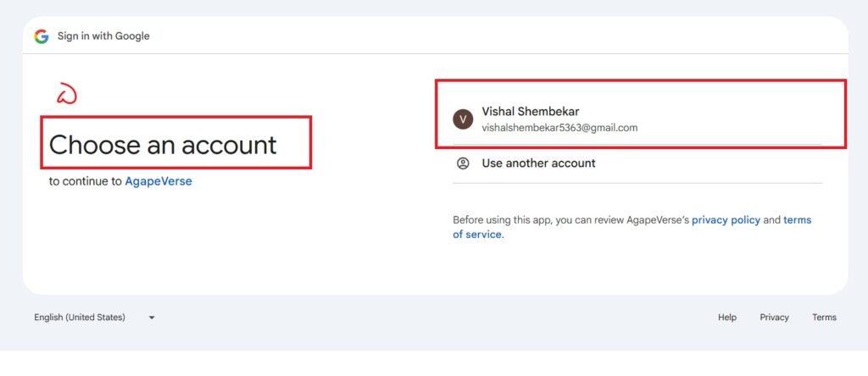868x376 pixels.
Task: Click Use another account
Action: pyautogui.click(x=538, y=163)
